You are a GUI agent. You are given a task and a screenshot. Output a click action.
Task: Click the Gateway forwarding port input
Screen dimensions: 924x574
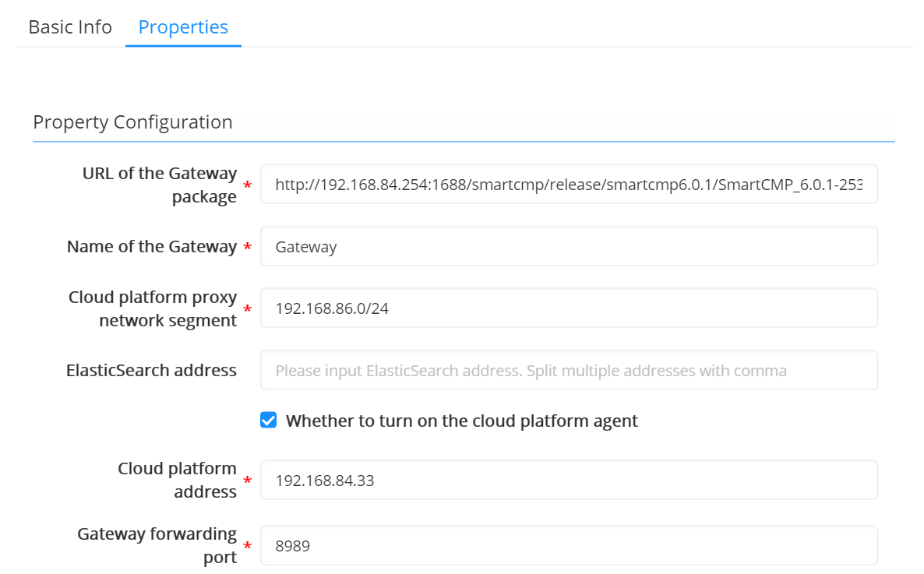point(569,545)
